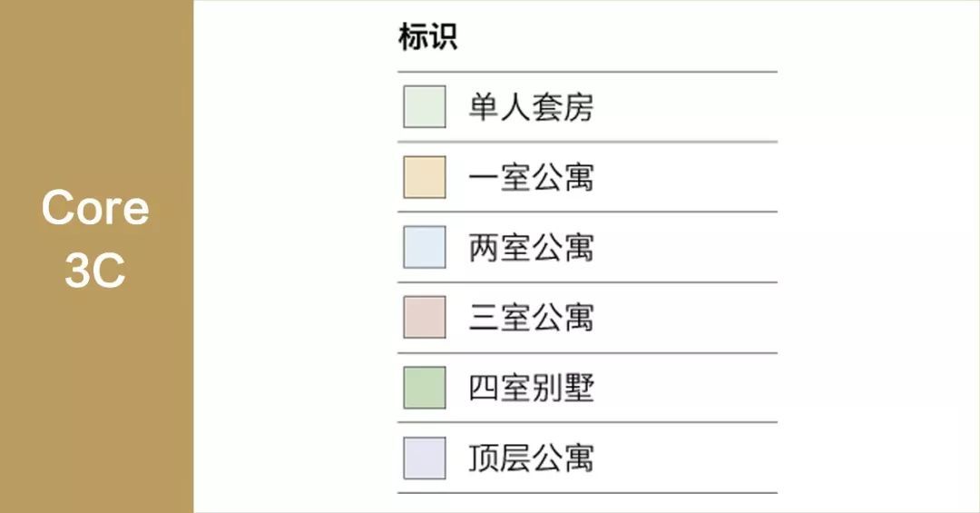Choose the lavender 顶层公寓 color swatch

point(425,458)
